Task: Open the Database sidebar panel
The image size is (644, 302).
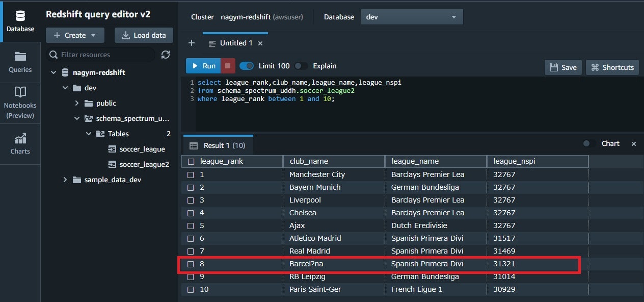Action: pyautogui.click(x=20, y=21)
